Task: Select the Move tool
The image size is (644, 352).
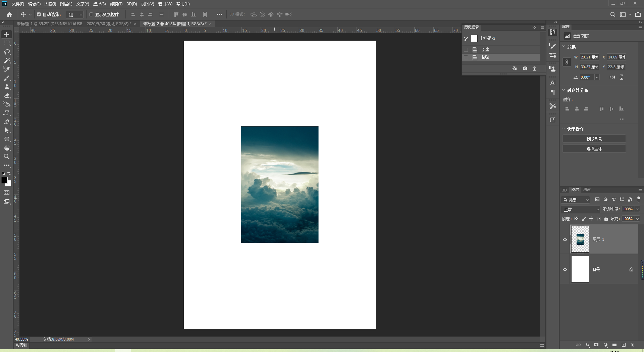Action: [7, 34]
